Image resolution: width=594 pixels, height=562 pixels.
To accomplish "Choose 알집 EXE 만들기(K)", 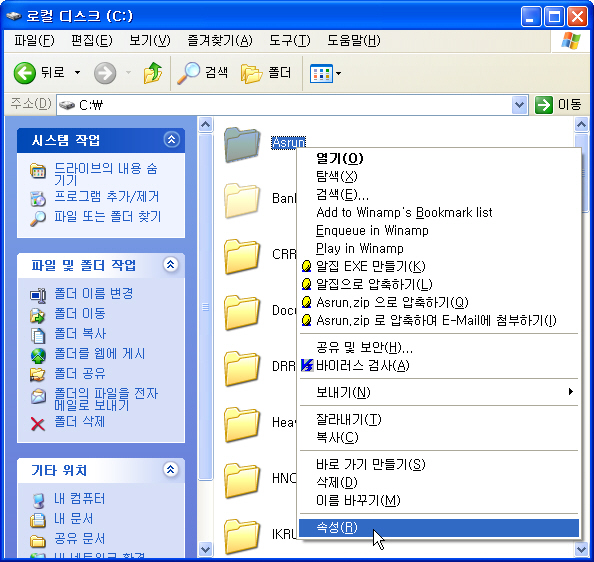I will tap(439, 267).
